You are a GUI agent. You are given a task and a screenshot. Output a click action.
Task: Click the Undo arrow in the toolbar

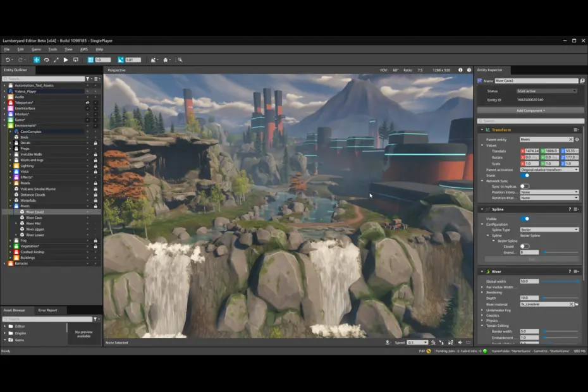7,59
